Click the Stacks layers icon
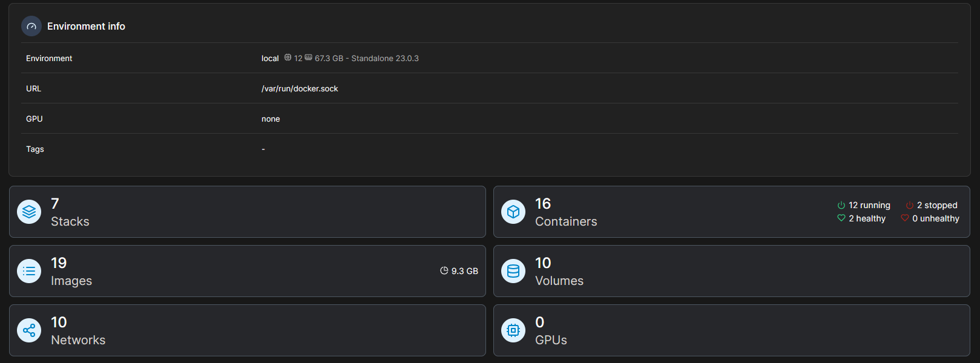Image resolution: width=980 pixels, height=363 pixels. point(29,212)
